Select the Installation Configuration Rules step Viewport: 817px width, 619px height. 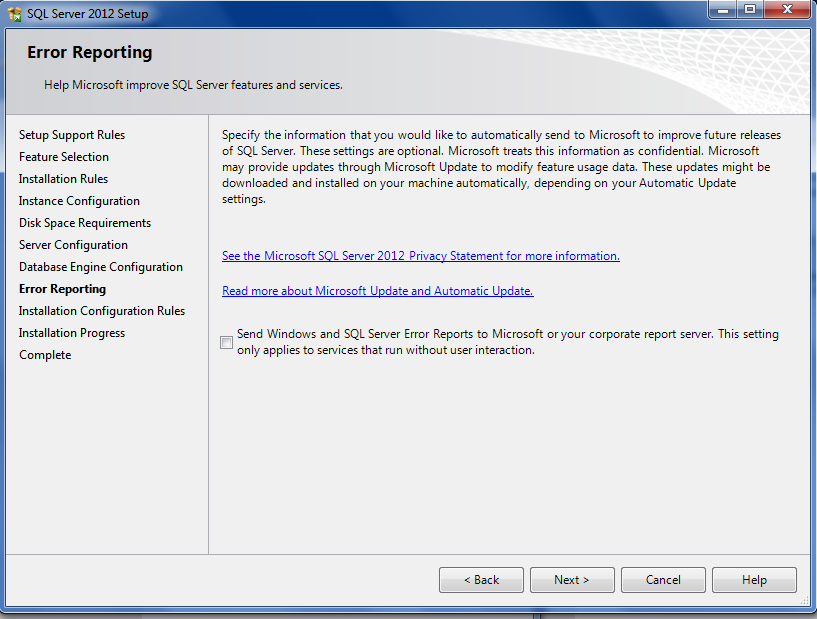coord(102,311)
